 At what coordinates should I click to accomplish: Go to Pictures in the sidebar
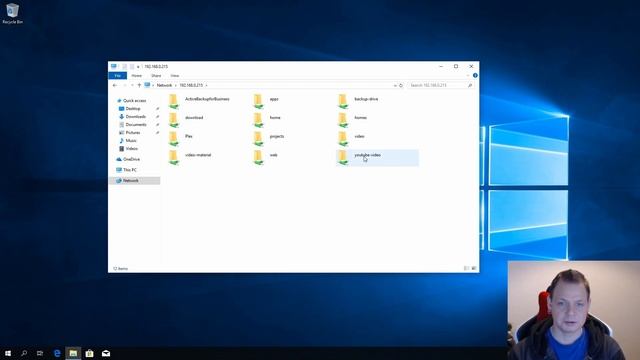tap(129, 133)
